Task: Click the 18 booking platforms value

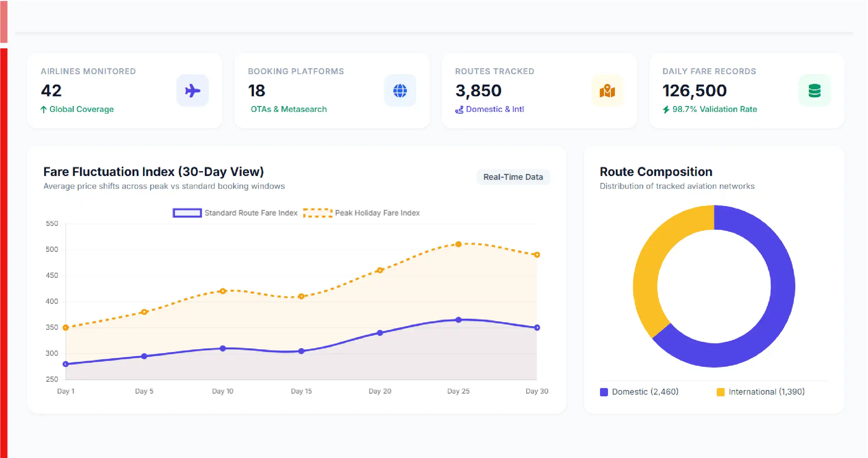Action: 257,91
